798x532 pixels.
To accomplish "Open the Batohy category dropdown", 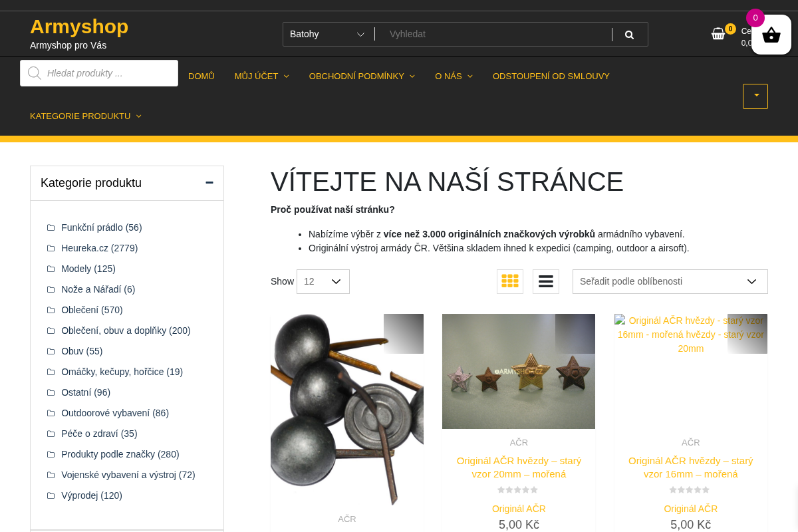I will click(x=328, y=34).
